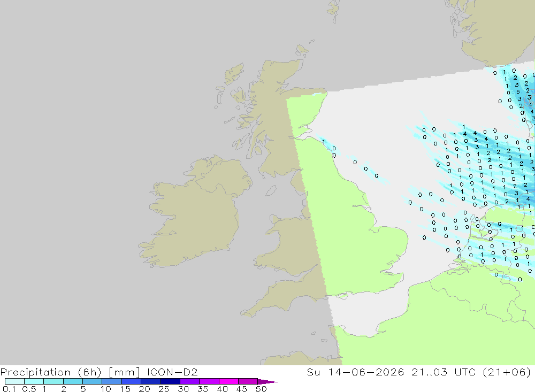Select the dark navy swatch between 25 and 30
535x392 pixels.
click(x=170, y=381)
